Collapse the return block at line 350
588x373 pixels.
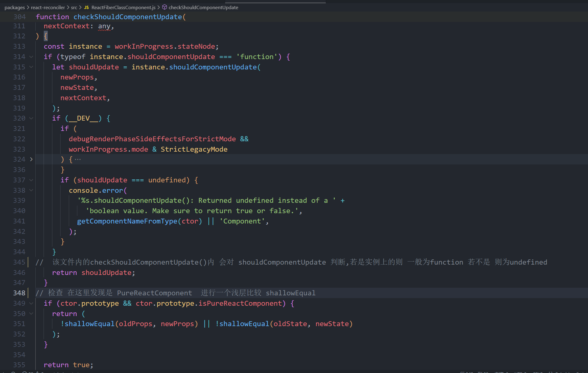point(31,314)
